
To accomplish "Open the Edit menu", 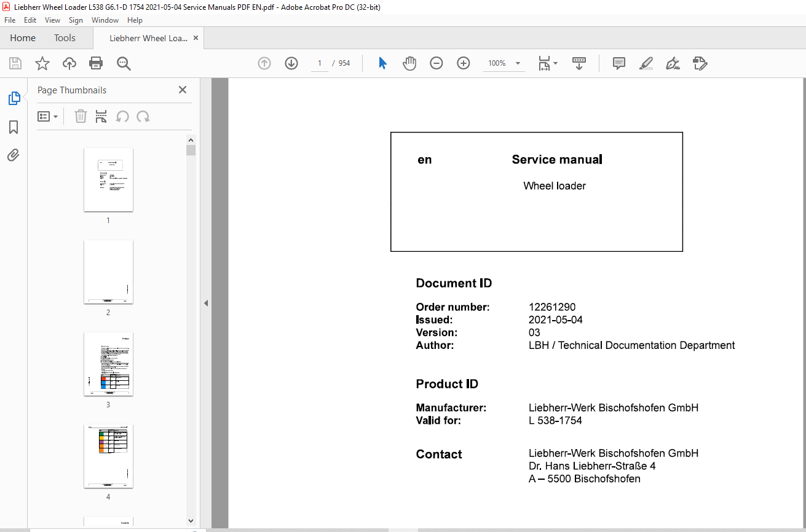I will (x=30, y=20).
